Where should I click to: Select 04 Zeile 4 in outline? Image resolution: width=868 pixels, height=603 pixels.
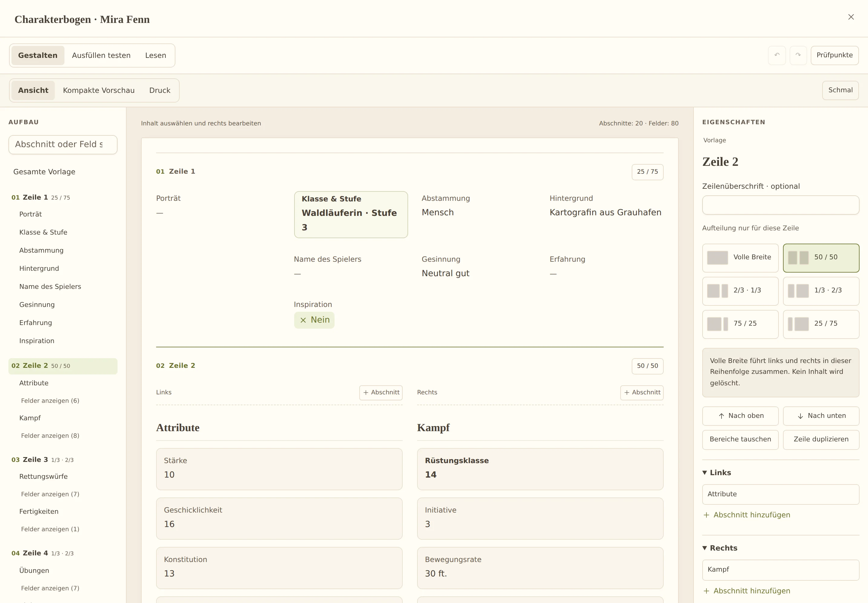pos(63,553)
